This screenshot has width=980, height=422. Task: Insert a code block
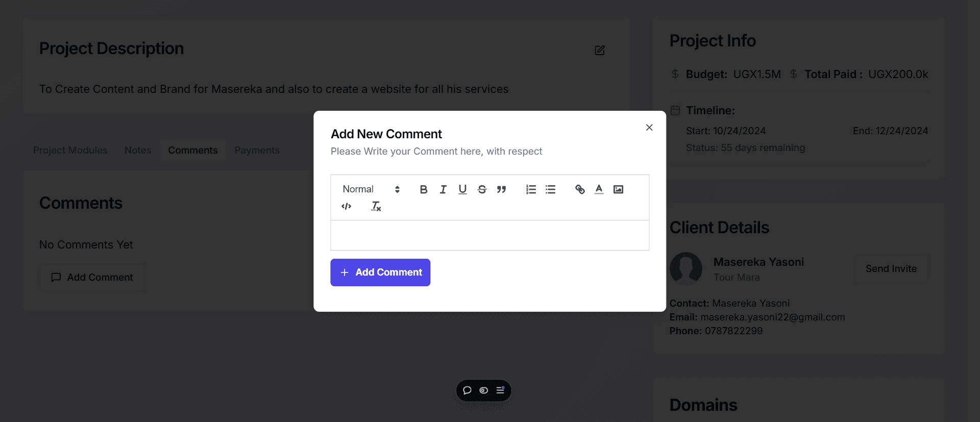pos(347,206)
